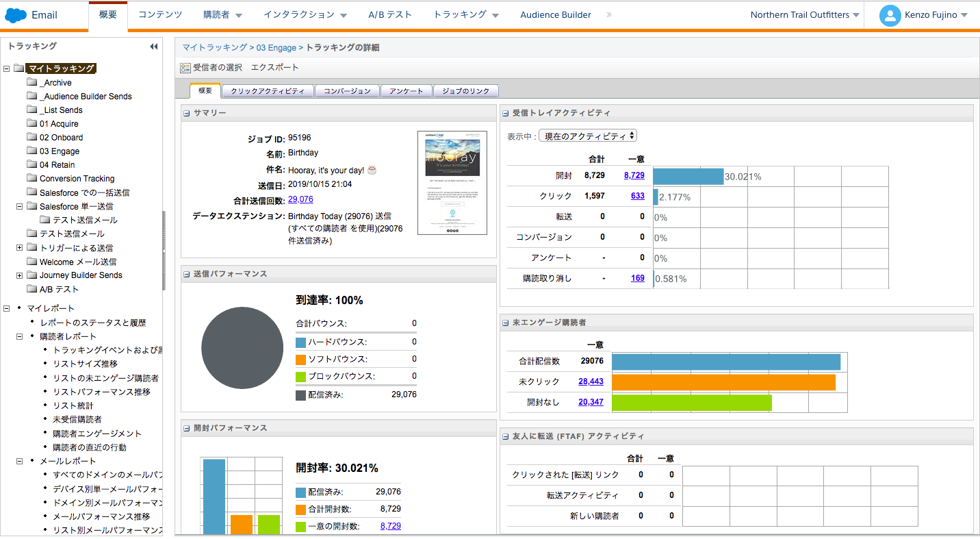Click the 04 Retain folder icon
This screenshot has width=980, height=539.
[x=32, y=164]
